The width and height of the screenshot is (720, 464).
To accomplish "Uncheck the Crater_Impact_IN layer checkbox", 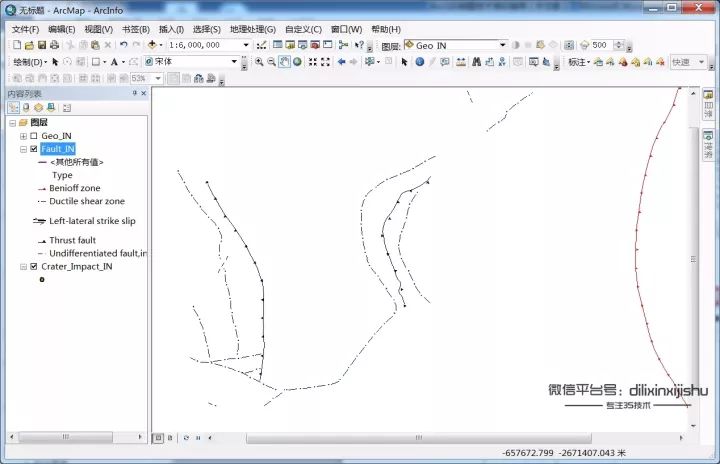I will 34,266.
